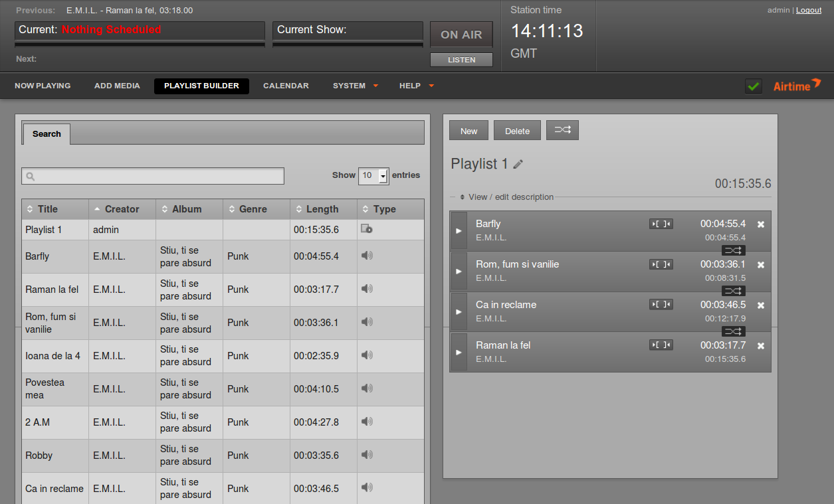834x504 pixels.
Task: Open the cue editor icon for Barfly
Action: (x=661, y=224)
